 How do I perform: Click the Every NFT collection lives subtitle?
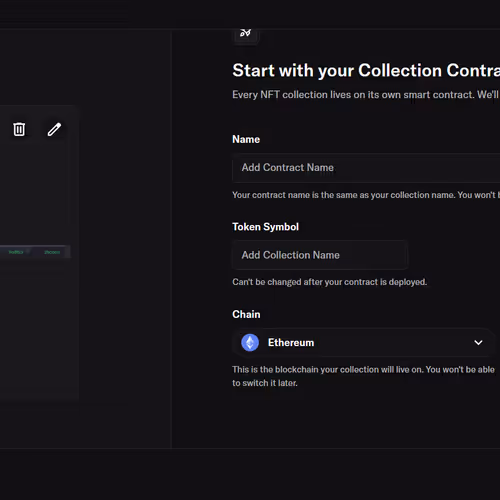coord(366,95)
